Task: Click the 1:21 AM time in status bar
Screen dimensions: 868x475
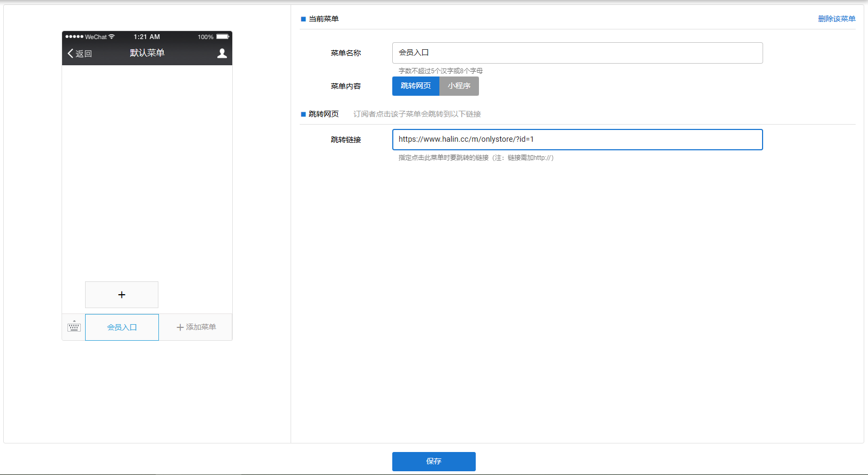Action: 147,37
